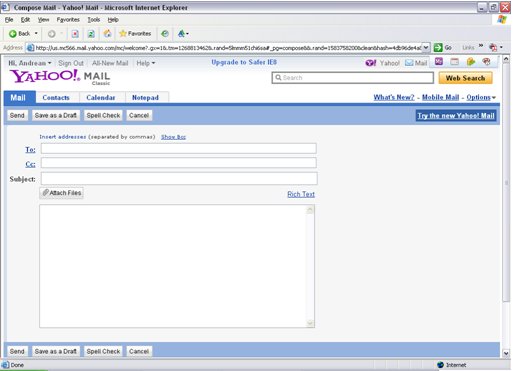
Task: Click the PDF toolbar icon beside Links
Action: (x=493, y=47)
